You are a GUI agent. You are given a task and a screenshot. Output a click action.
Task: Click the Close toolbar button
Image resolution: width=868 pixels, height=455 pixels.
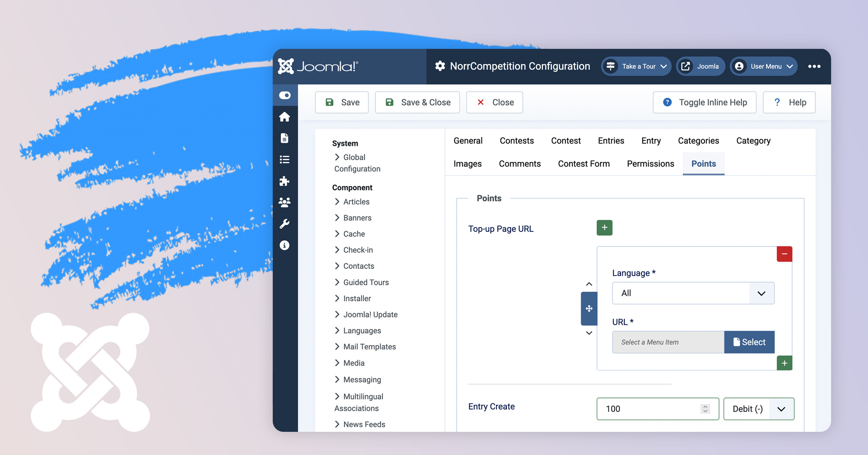tap(495, 102)
